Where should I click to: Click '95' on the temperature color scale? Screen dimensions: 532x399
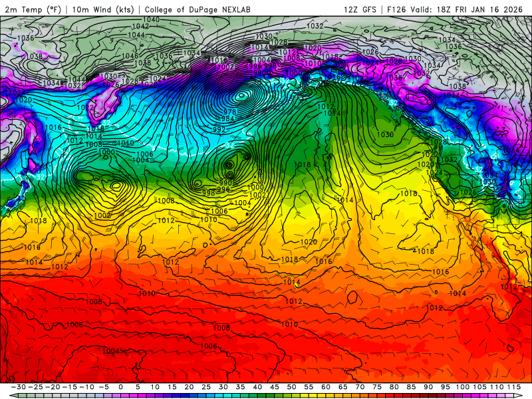point(445,387)
